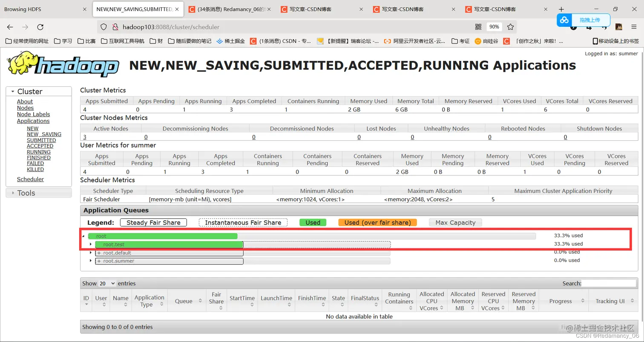644x342 pixels.
Task: Close the Browsing HDFS tab
Action: tap(84, 9)
